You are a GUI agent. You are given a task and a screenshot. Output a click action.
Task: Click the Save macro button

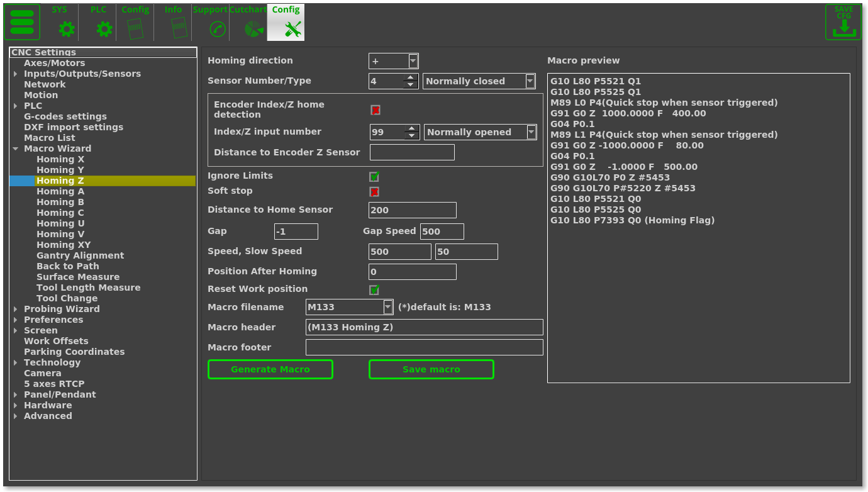pos(431,369)
